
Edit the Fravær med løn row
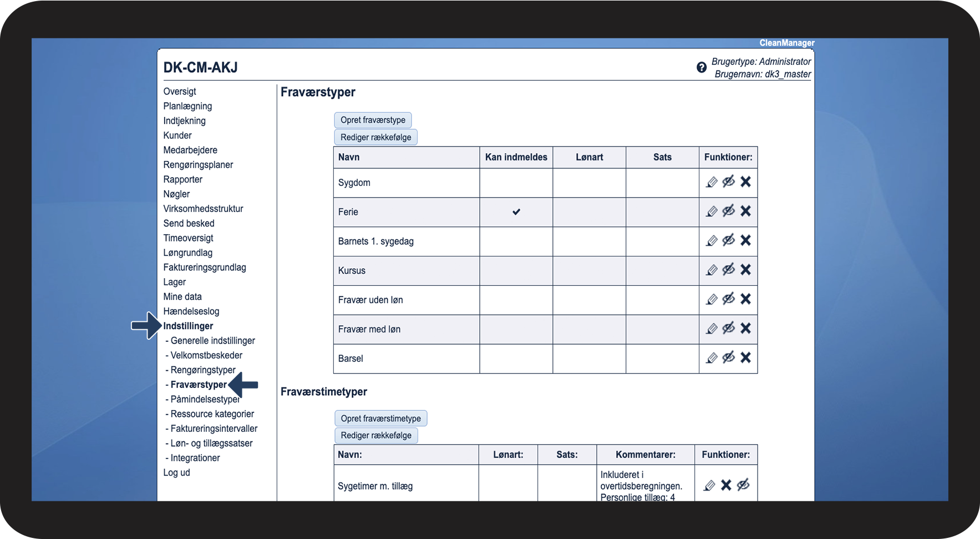point(712,329)
